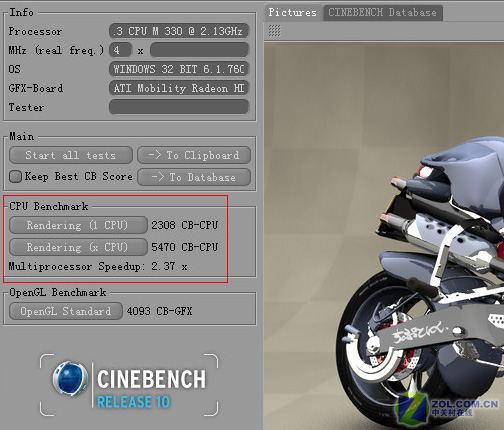Select the Pictures tab
The height and width of the screenshot is (430, 504).
click(x=292, y=13)
